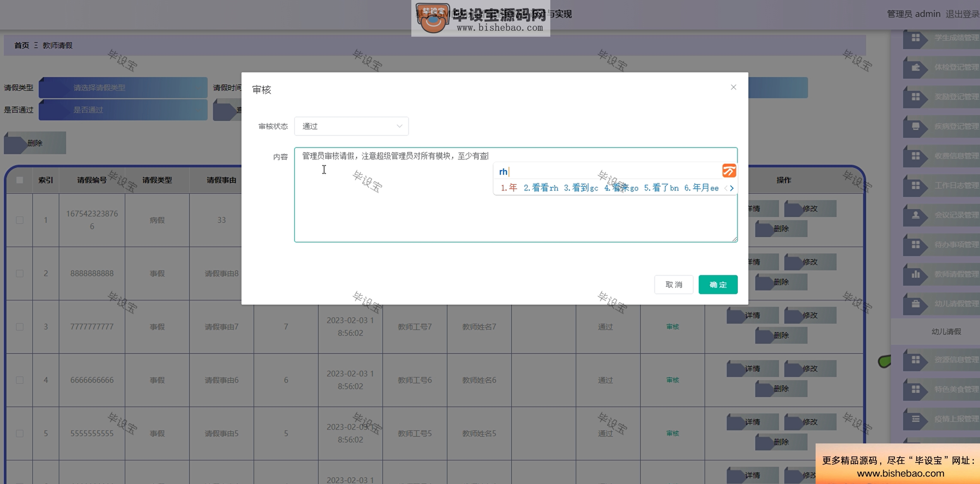The height and width of the screenshot is (484, 980).
Task: Click 详情 button in row 5
Action: (x=752, y=422)
